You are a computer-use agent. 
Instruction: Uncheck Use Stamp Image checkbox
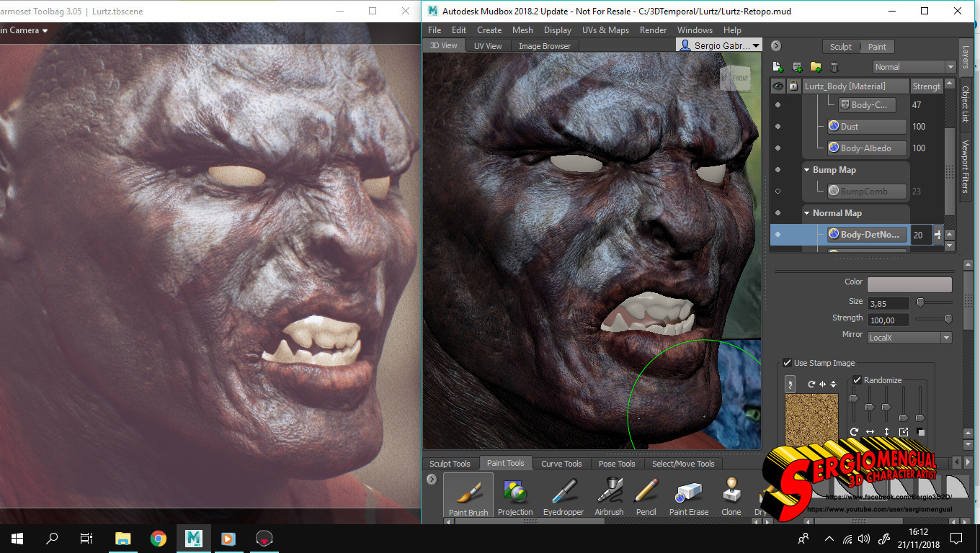(788, 363)
